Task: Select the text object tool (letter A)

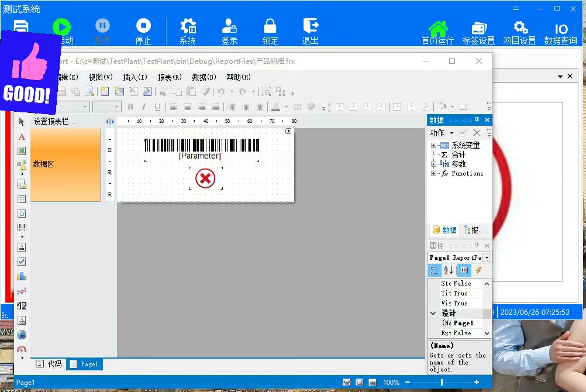Action: coord(22,137)
